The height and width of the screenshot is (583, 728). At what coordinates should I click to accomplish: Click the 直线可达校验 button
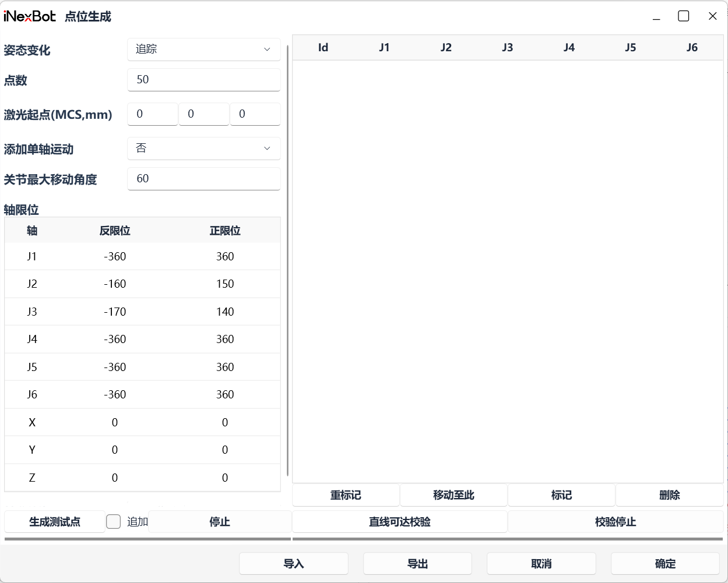399,522
